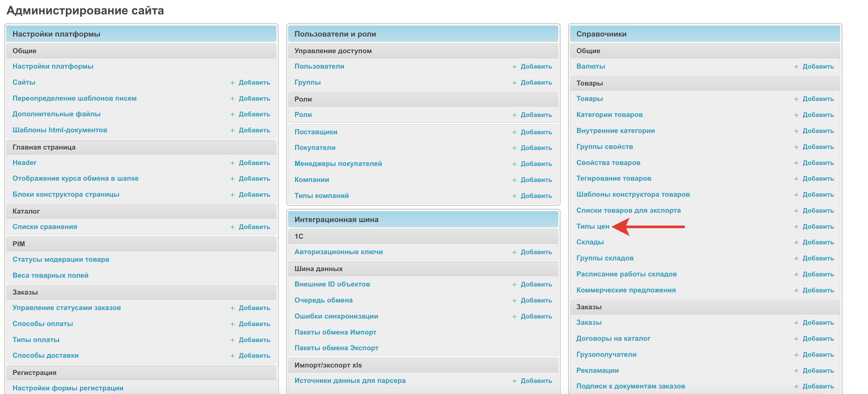Image resolution: width=868 pixels, height=394 pixels.
Task: Open Коммерческие предложения page
Action: pos(626,290)
